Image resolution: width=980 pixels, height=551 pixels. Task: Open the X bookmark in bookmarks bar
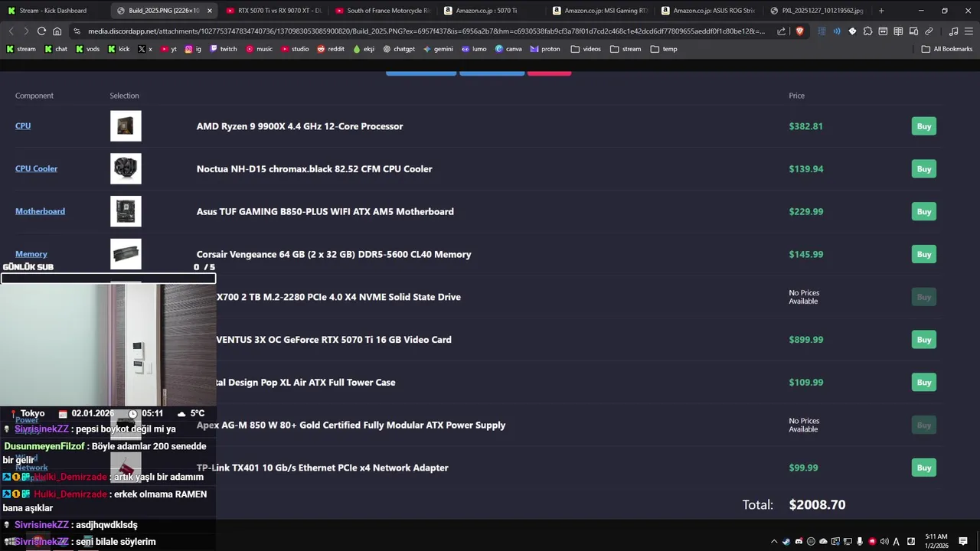coord(145,49)
